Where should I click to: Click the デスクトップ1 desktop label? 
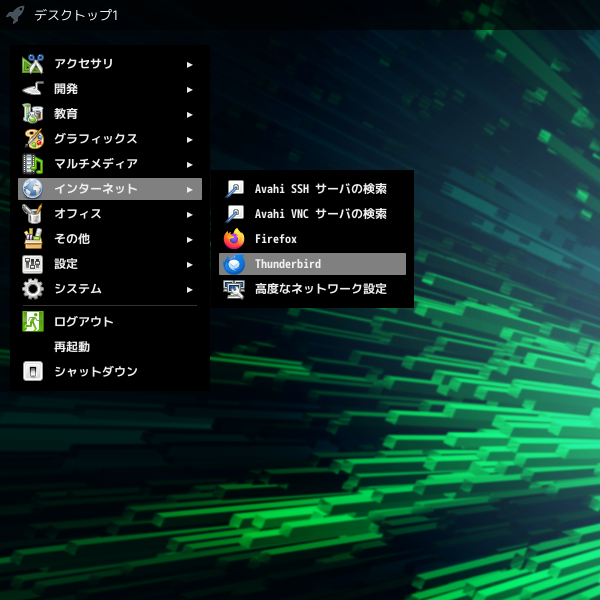point(76,15)
